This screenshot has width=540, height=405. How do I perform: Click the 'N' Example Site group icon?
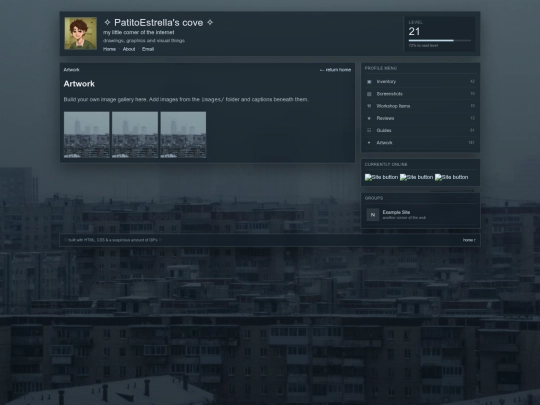coord(373,215)
